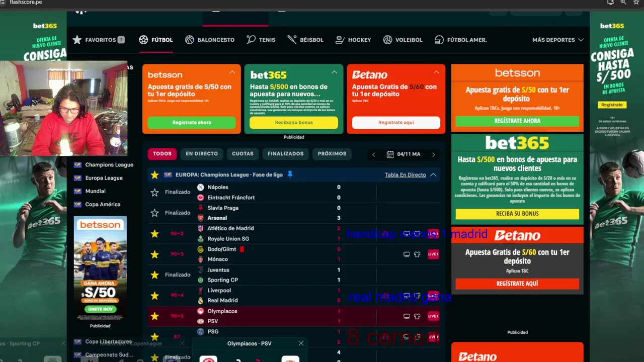The width and height of the screenshot is (644, 362).
Task: Open the Hockey sport tab
Action: 353,40
